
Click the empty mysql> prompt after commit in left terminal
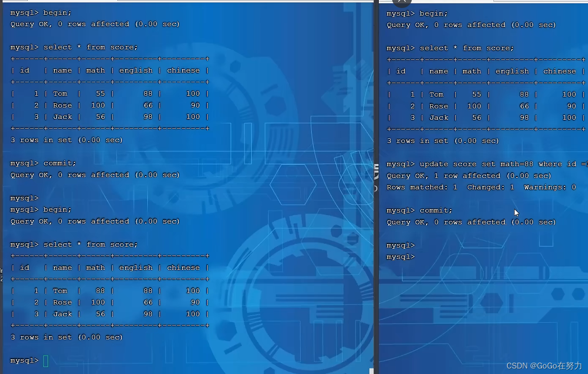pos(24,198)
